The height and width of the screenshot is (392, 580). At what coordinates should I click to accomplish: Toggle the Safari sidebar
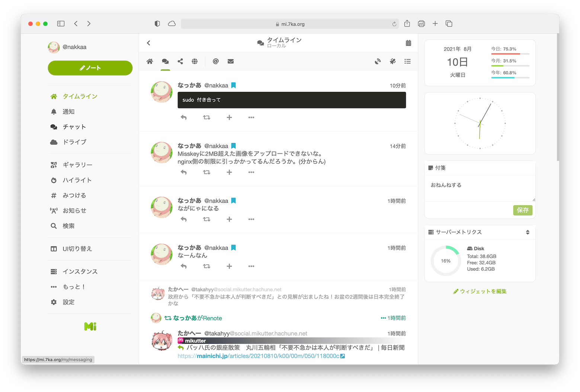tap(61, 24)
